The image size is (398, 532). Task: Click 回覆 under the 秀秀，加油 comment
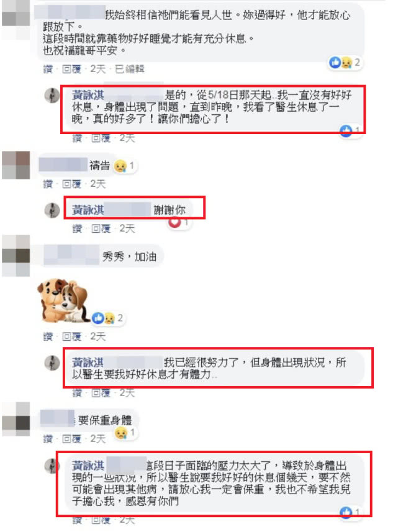(x=72, y=336)
